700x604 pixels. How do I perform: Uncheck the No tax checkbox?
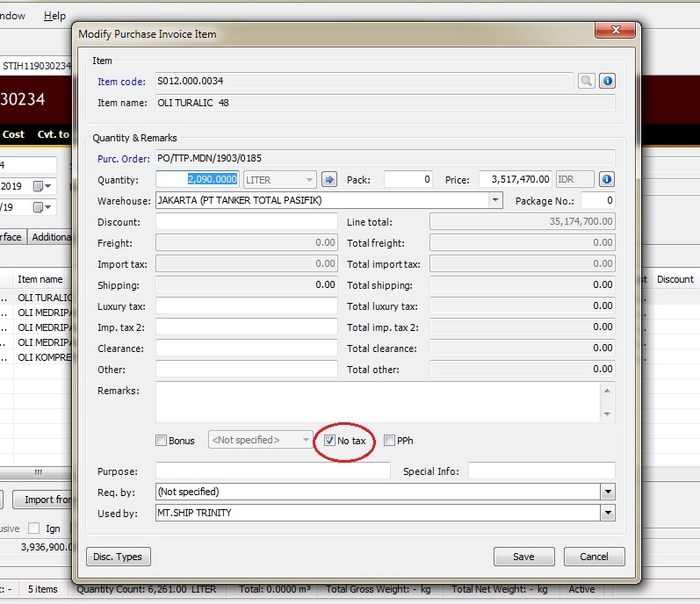tap(329, 440)
